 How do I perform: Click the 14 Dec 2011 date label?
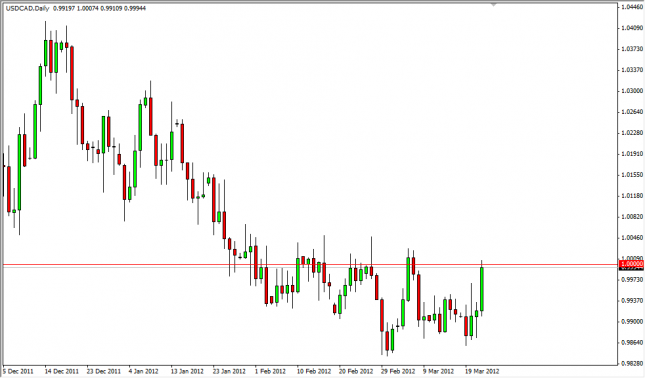61,371
